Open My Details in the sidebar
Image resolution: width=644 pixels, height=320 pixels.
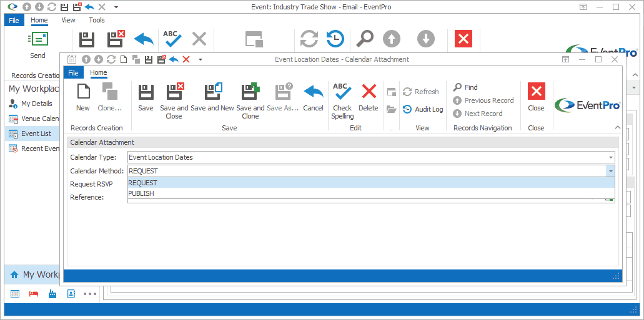[32, 104]
